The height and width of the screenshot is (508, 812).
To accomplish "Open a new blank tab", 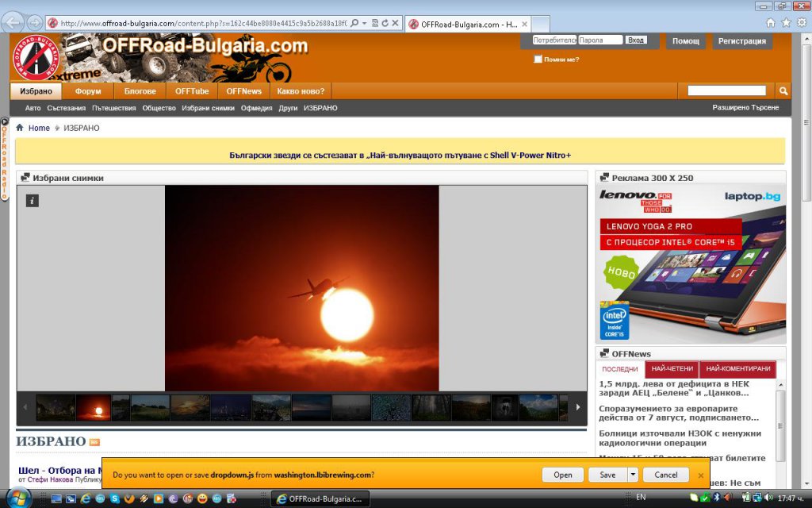I will (x=540, y=24).
